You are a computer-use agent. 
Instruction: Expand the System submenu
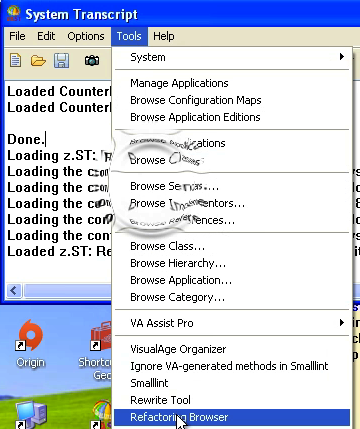pos(232,57)
